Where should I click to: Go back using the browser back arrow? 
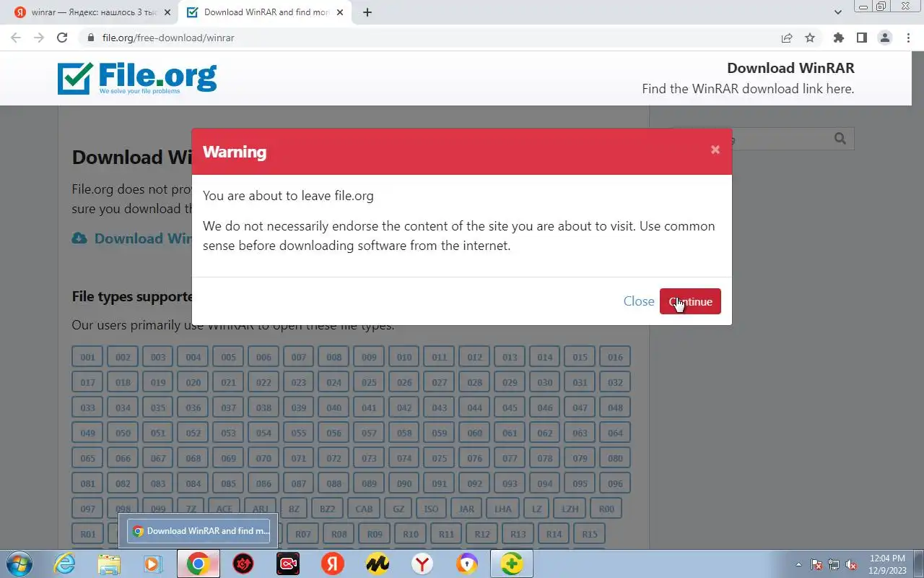click(16, 38)
